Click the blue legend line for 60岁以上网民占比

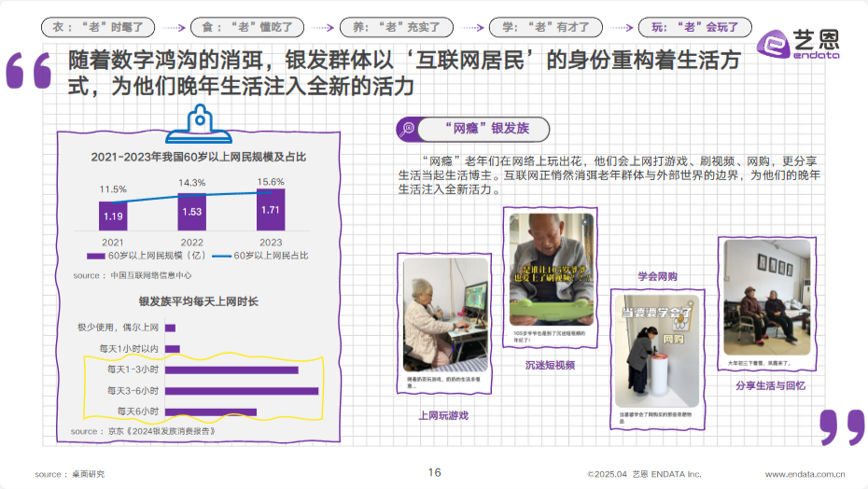(221, 256)
